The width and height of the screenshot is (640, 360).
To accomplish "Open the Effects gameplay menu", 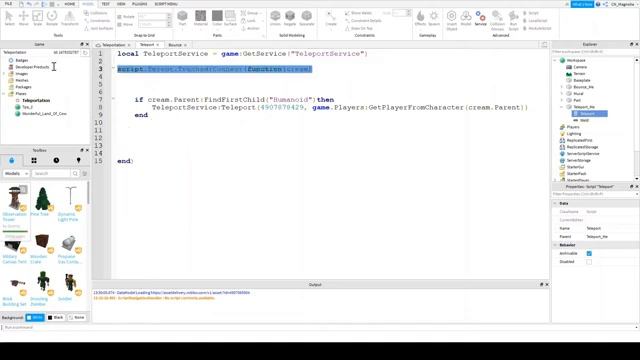I will tap(420, 18).
